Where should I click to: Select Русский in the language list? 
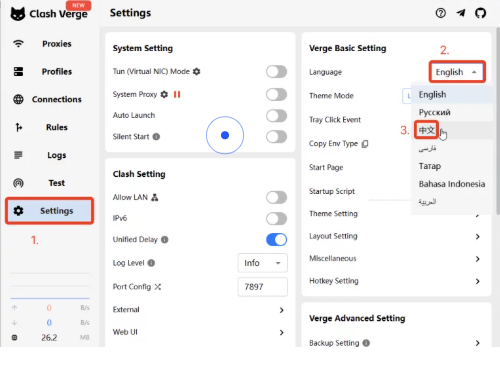tap(452, 112)
